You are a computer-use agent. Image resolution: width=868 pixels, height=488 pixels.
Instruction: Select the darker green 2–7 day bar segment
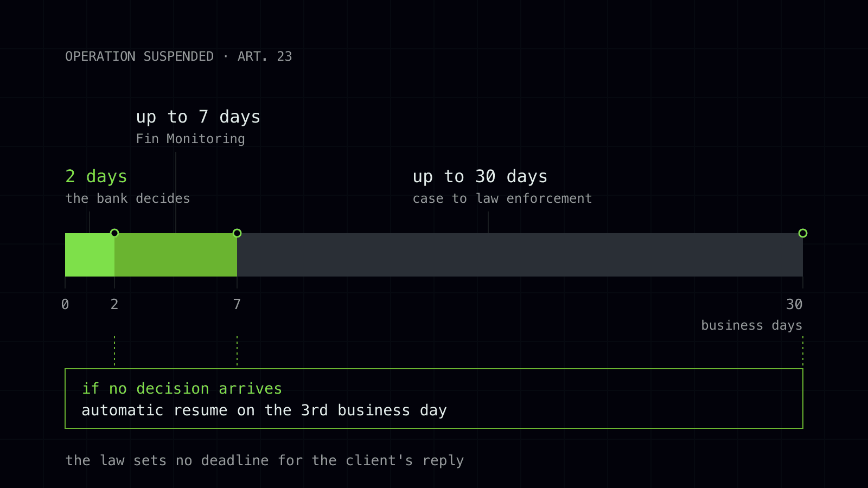click(176, 255)
